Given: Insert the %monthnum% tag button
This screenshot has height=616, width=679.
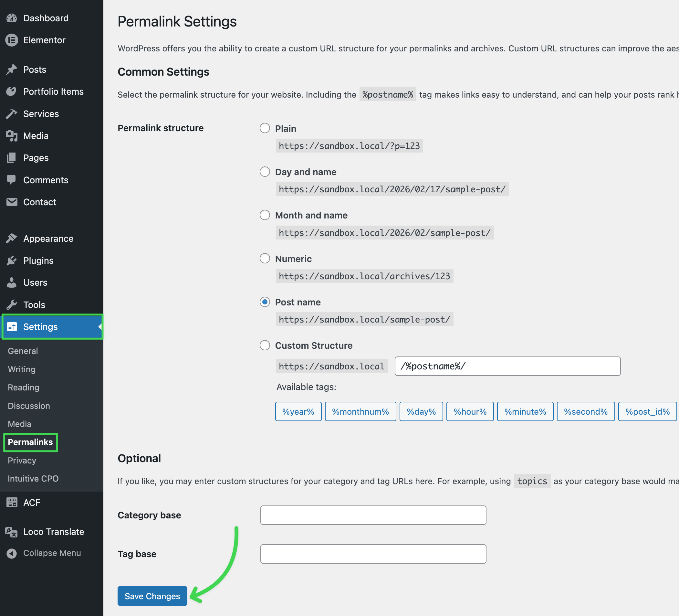Looking at the screenshot, I should pyautogui.click(x=360, y=411).
